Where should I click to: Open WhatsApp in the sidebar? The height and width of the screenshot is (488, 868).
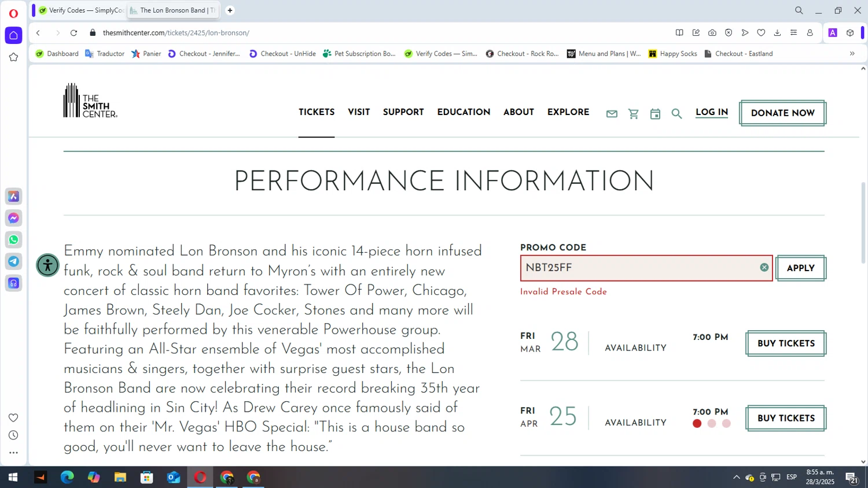[14, 240]
